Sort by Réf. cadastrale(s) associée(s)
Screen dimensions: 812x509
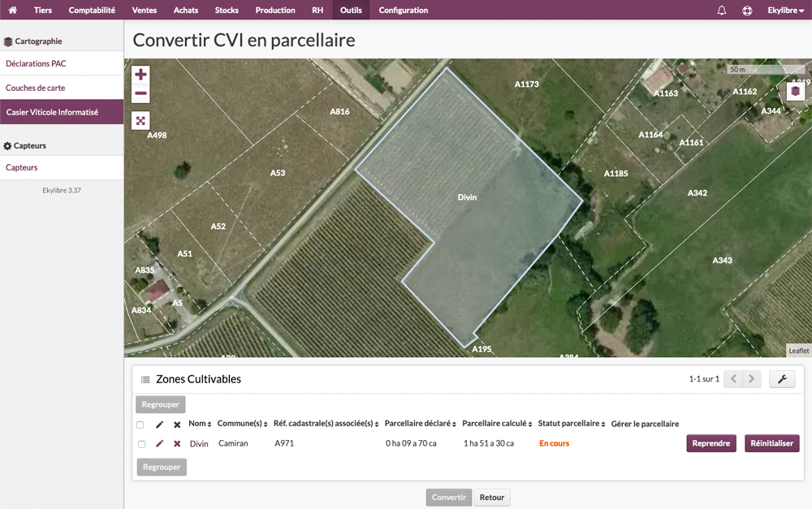[326, 424]
